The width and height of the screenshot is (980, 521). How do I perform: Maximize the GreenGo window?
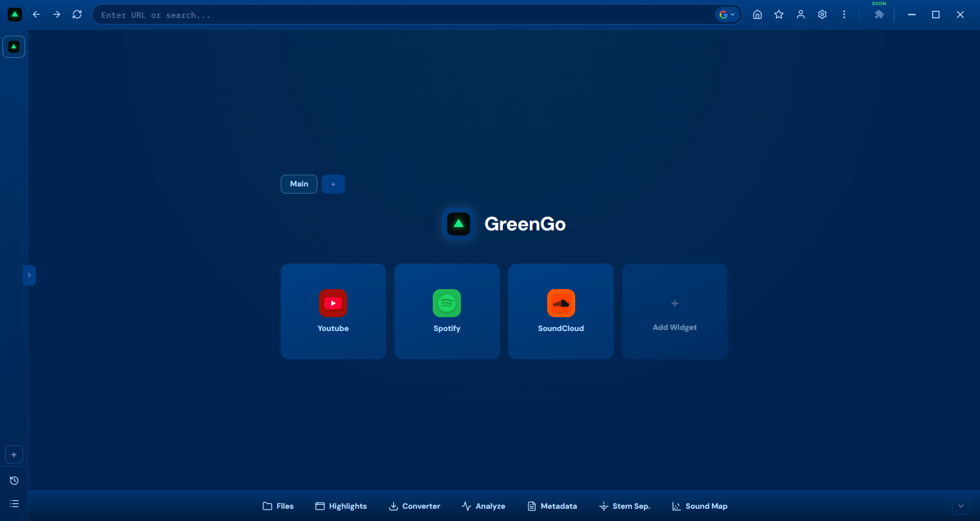(936, 15)
